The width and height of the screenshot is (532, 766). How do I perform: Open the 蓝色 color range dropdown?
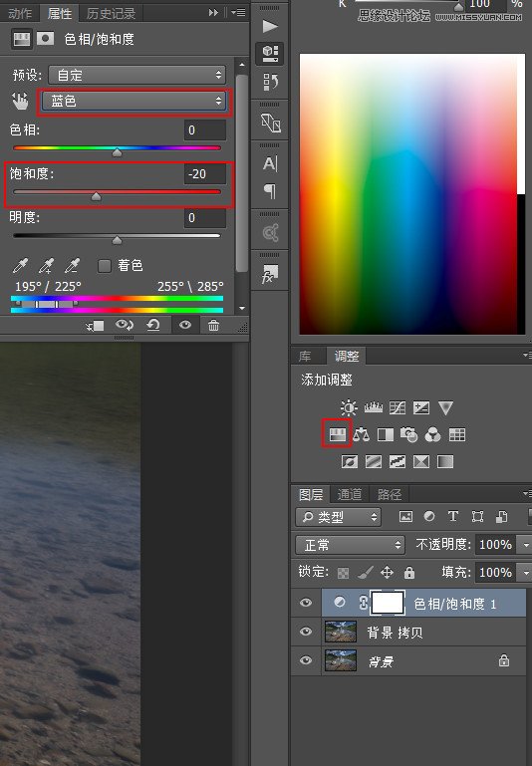(133, 102)
